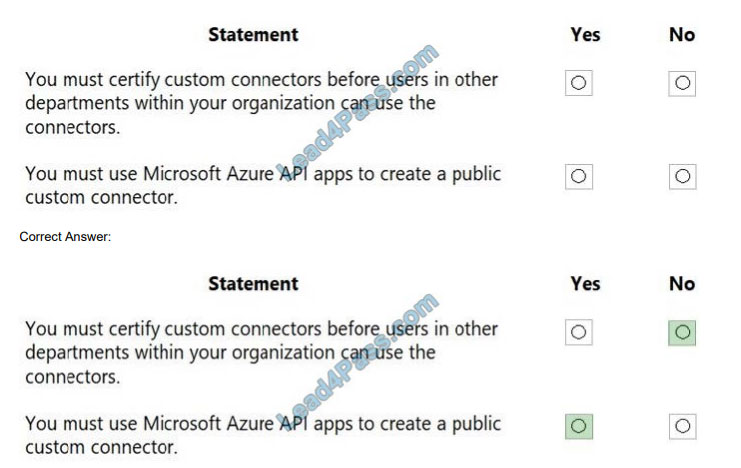
Task: Click Yes column header in the answer table
Action: pos(585,284)
